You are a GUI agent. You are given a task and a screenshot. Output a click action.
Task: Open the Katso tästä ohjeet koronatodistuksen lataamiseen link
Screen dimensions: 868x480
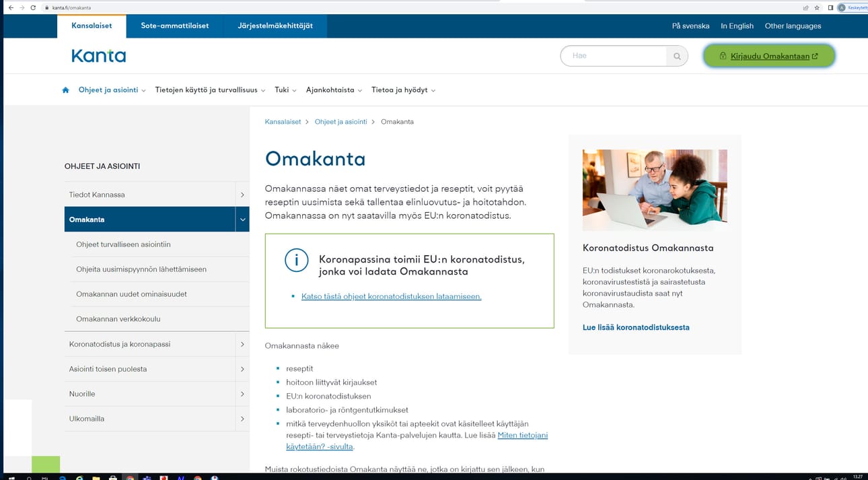click(x=392, y=296)
